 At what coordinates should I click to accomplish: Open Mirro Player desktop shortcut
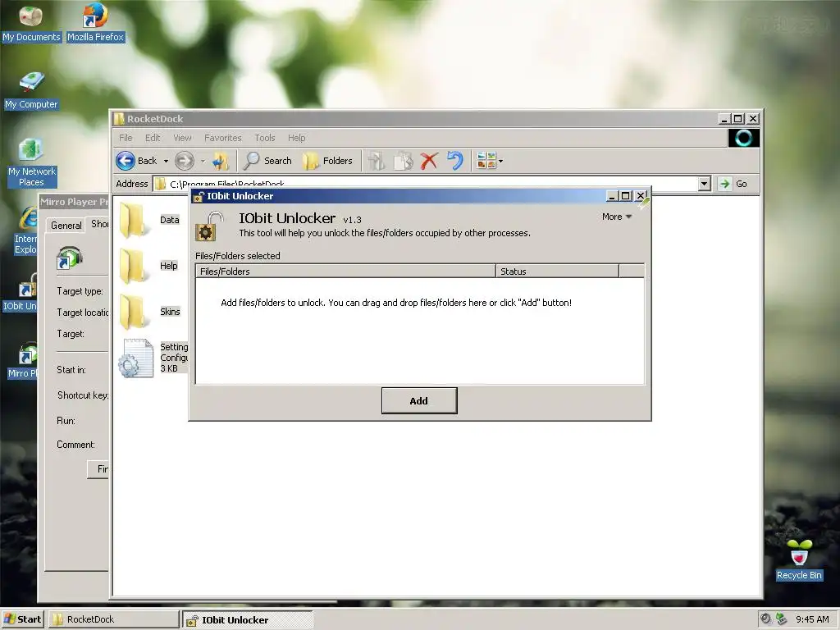tap(23, 360)
